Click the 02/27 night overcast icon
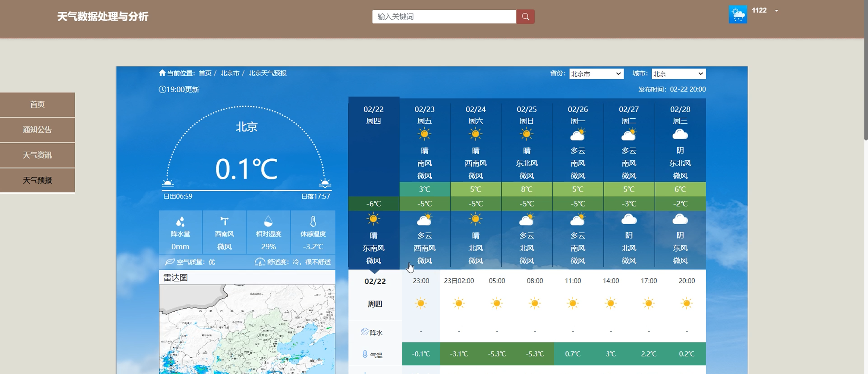Viewport: 868px width, 374px height. [x=629, y=220]
